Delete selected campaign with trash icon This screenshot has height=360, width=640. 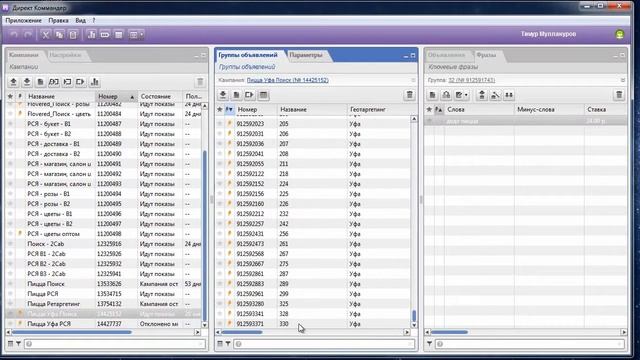pyautogui.click(x=200, y=82)
